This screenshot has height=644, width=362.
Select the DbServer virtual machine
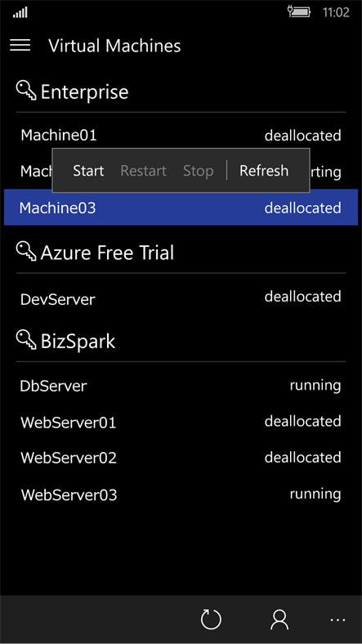point(181,386)
